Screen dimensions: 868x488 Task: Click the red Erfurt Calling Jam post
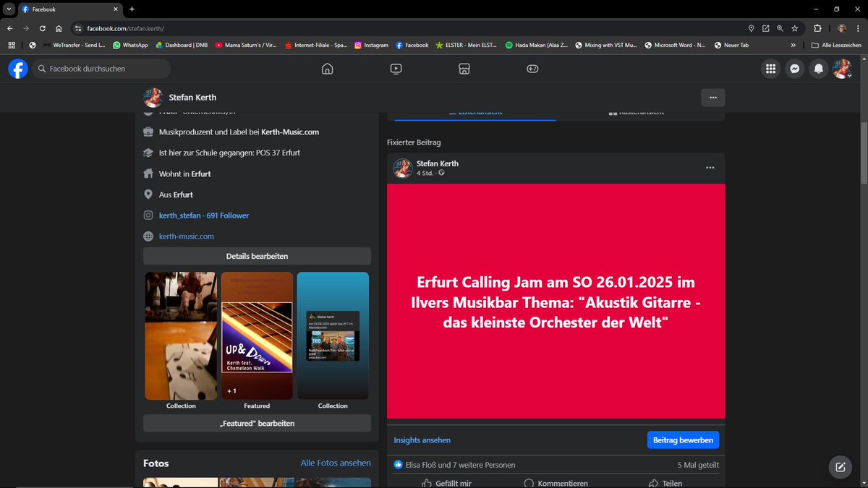click(x=556, y=301)
